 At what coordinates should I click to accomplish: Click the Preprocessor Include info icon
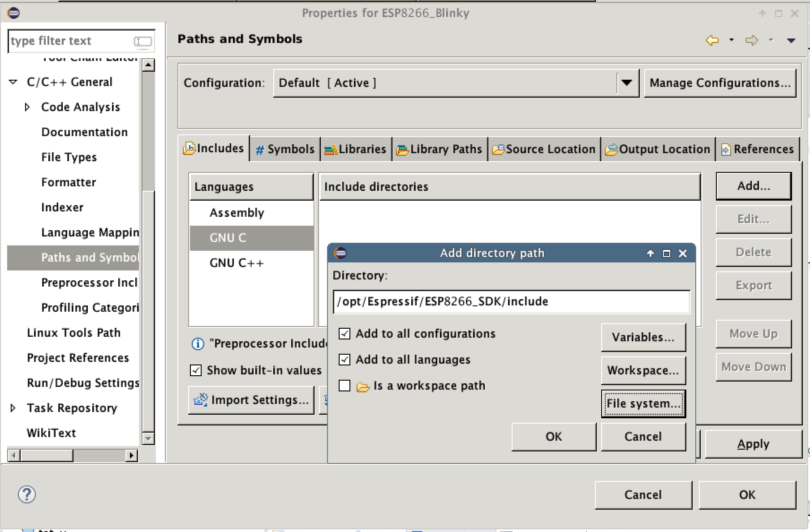point(198,343)
